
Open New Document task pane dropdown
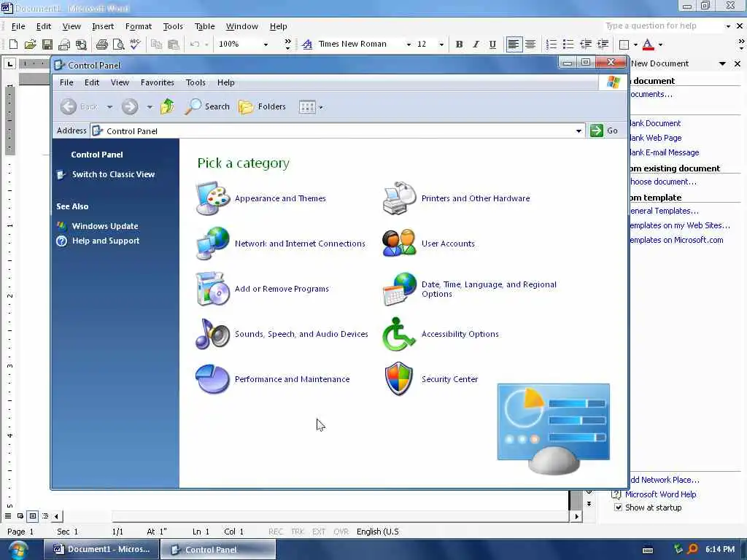722,63
